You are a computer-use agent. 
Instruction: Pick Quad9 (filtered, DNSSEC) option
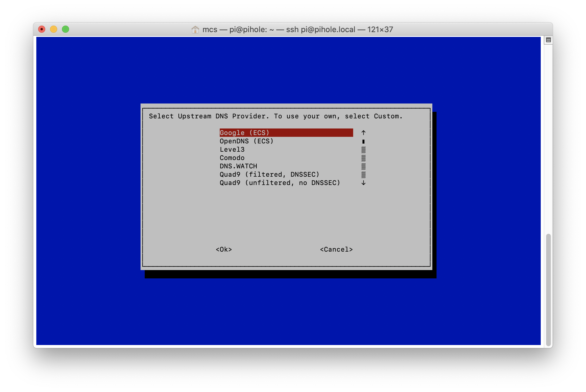coord(269,174)
